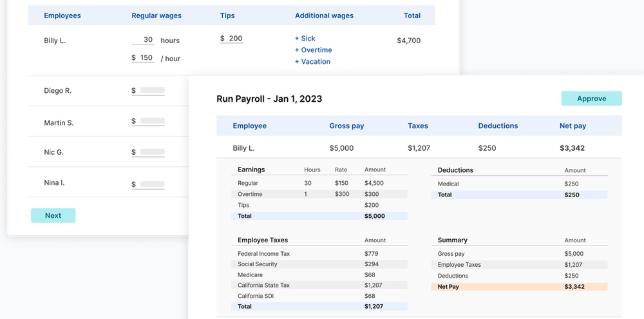The height and width of the screenshot is (319, 644).
Task: Click the California State Tax row
Action: (319, 285)
